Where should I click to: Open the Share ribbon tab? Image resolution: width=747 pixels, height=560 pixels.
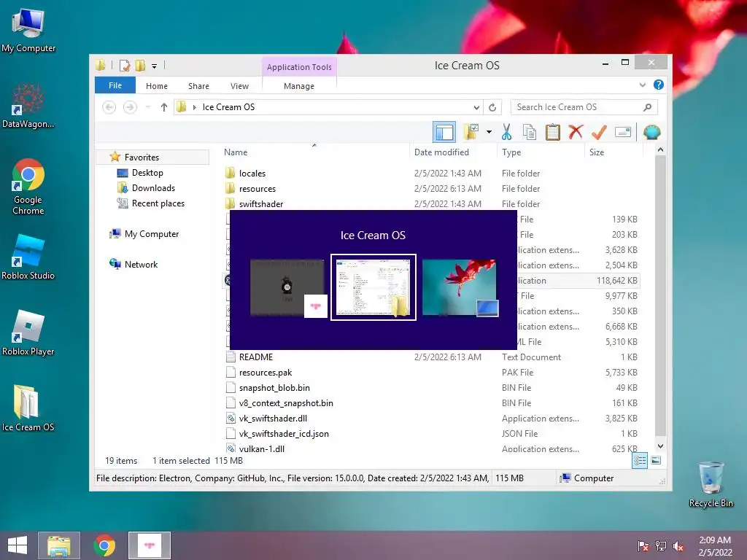tap(198, 86)
